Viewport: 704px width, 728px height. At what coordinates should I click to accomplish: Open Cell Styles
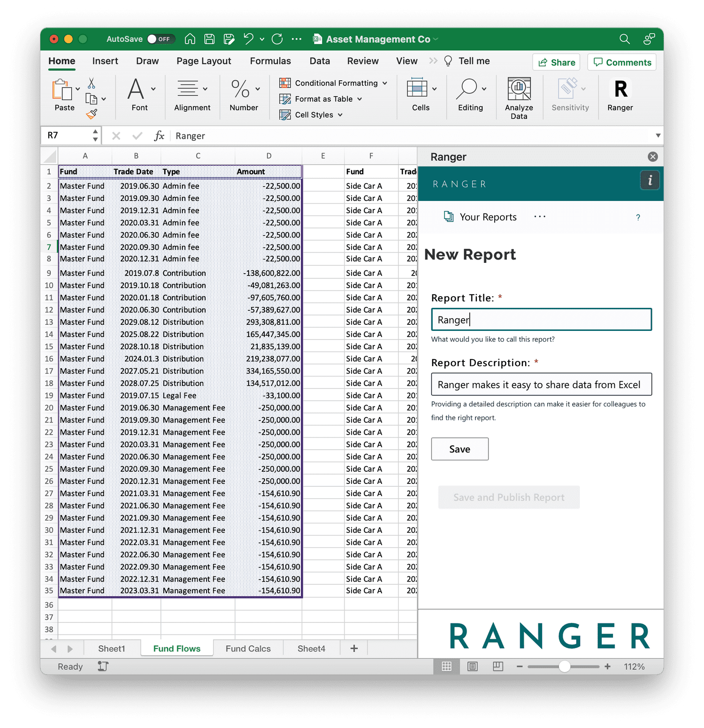(311, 115)
